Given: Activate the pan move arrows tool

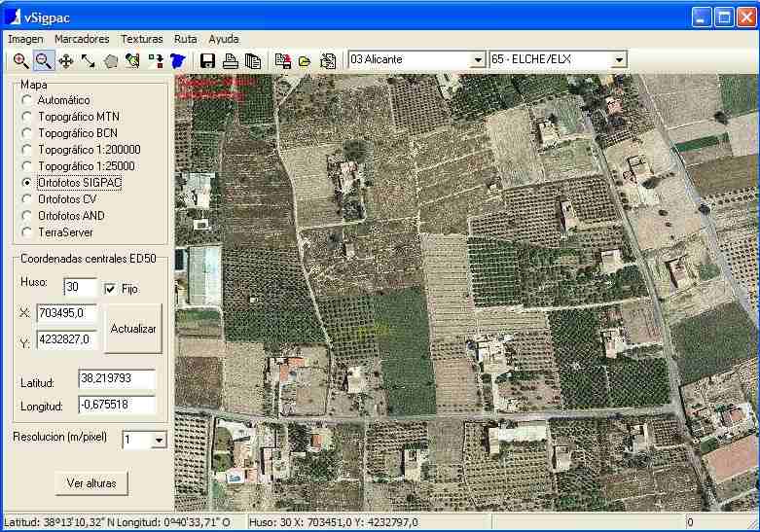Looking at the screenshot, I should pyautogui.click(x=66, y=60).
